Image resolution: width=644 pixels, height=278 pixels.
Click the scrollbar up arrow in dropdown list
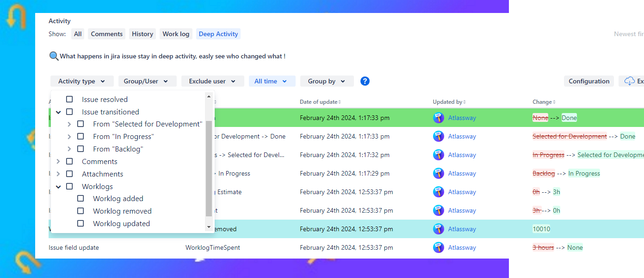209,96
